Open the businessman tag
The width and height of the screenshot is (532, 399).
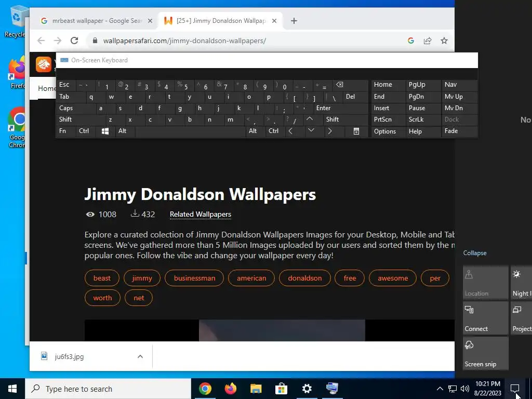194,278
